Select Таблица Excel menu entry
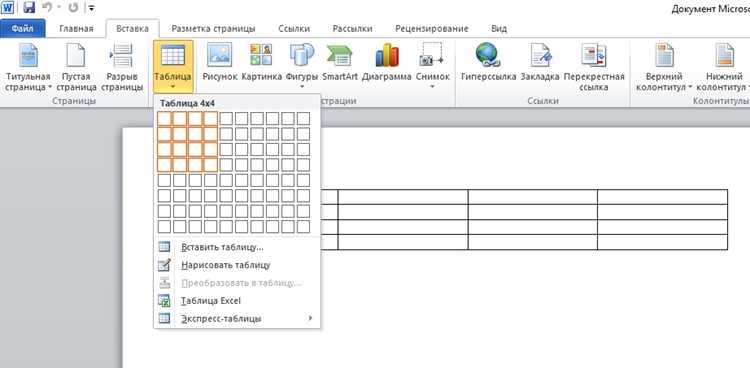 click(x=237, y=301)
